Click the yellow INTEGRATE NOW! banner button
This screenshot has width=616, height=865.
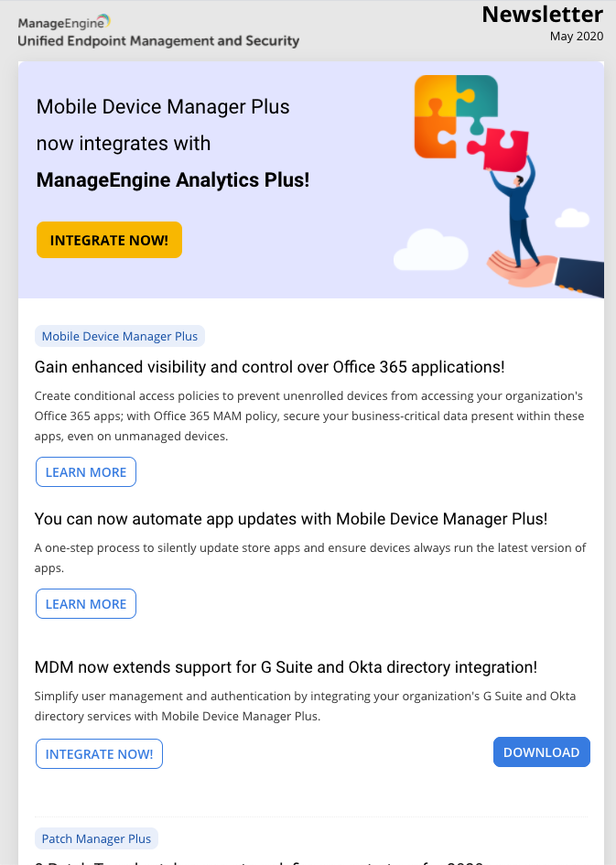pyautogui.click(x=109, y=240)
